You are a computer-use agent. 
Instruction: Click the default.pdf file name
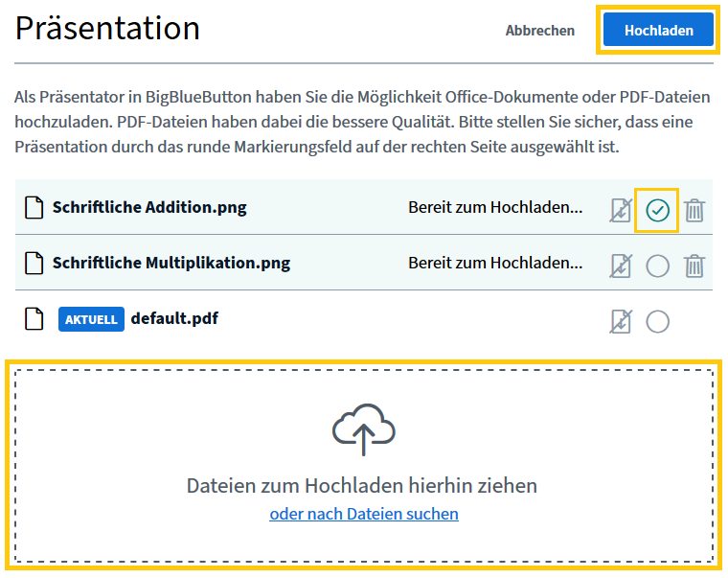174,319
